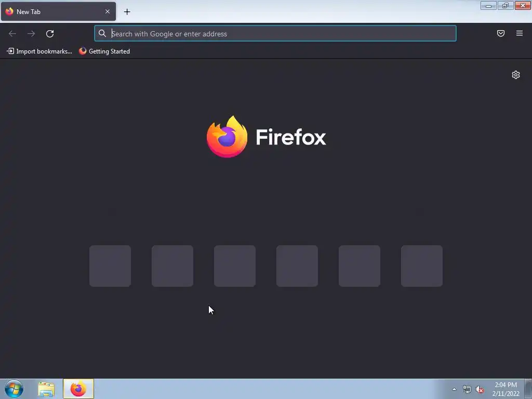Personalize new tab with gear icon
This screenshot has width=532, height=399.
pos(516,75)
